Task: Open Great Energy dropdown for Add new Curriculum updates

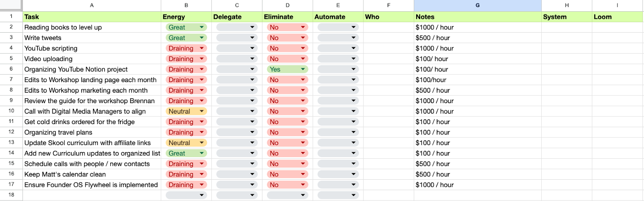Action: point(186,153)
